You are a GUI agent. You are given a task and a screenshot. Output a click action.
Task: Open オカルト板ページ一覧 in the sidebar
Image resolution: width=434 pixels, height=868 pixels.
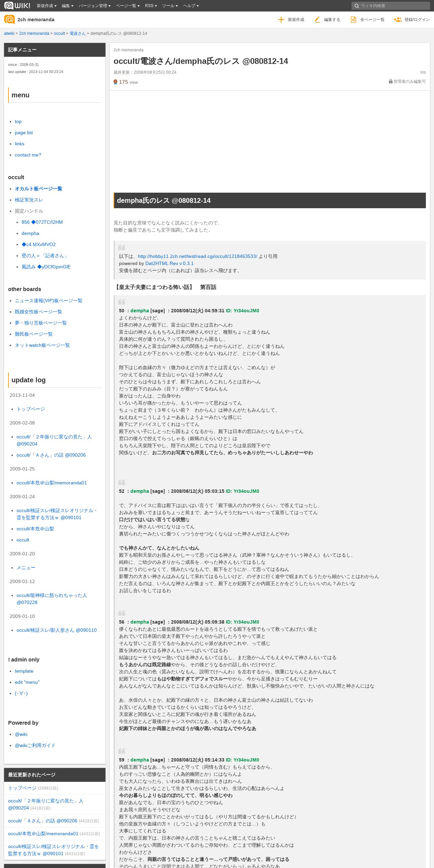point(39,189)
